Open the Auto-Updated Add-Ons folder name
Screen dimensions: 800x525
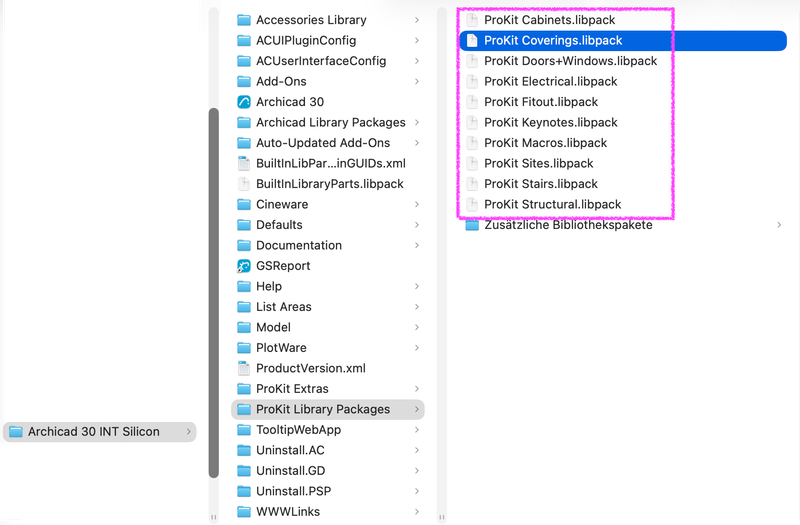[x=323, y=143]
